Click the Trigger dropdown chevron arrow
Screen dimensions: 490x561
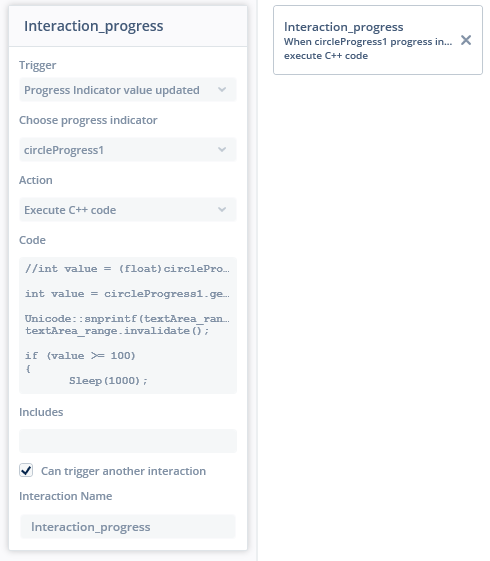[x=222, y=89]
